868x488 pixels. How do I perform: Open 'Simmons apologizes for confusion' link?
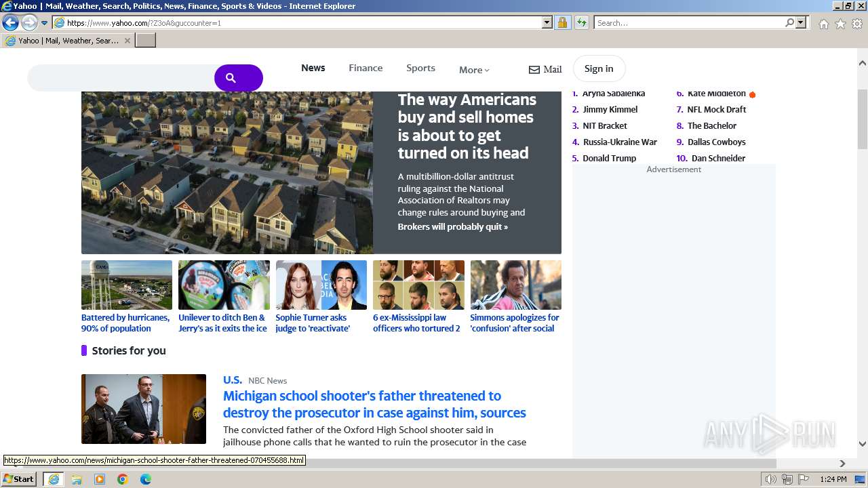(x=515, y=323)
